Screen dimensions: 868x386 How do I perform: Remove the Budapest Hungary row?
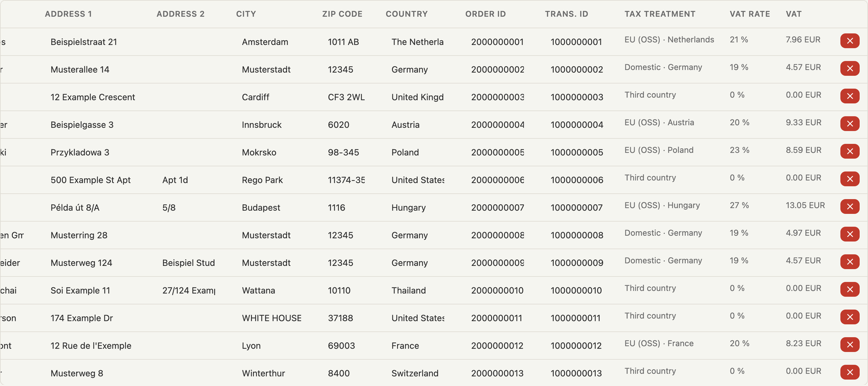click(x=850, y=206)
